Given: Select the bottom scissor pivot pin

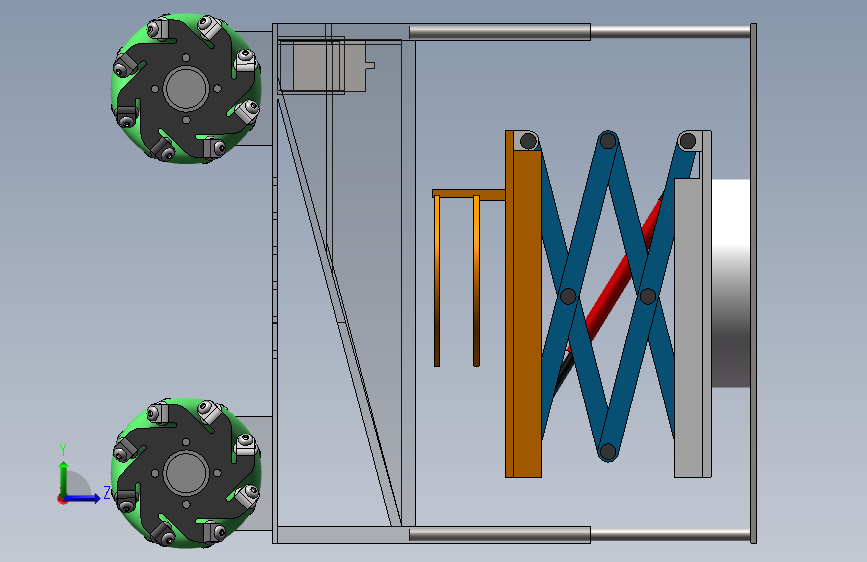Looking at the screenshot, I should (608, 451).
